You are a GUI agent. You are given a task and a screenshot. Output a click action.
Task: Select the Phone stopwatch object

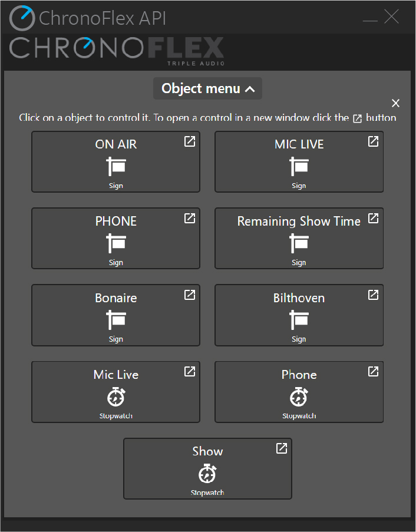pyautogui.click(x=299, y=392)
